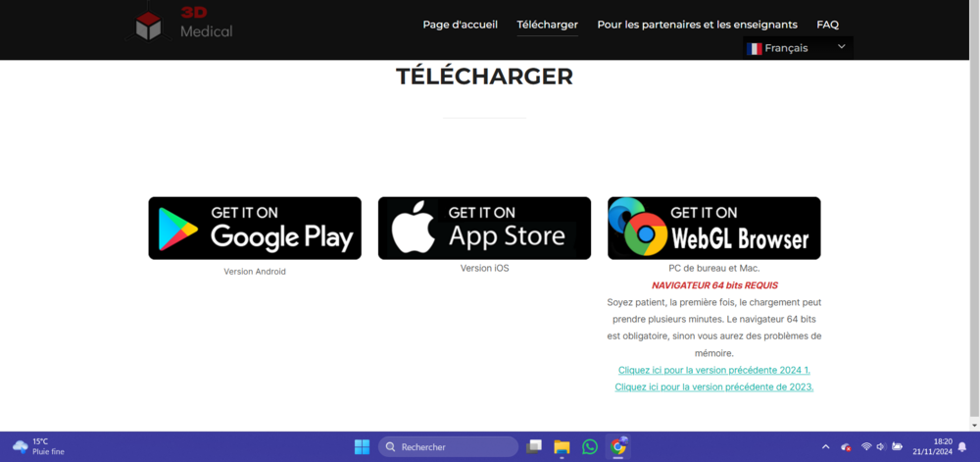The height and width of the screenshot is (462, 980).
Task: Click link for previous version de 2023
Action: coord(713,386)
